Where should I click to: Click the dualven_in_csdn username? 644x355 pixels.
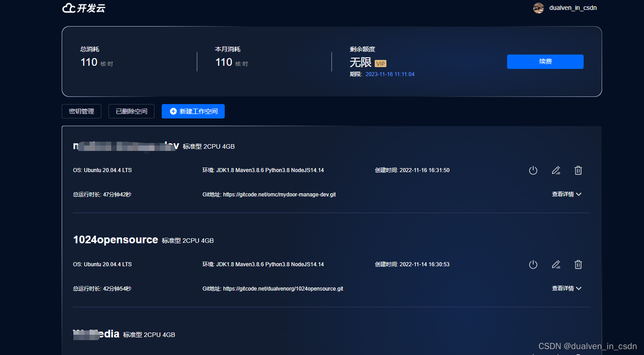click(573, 8)
